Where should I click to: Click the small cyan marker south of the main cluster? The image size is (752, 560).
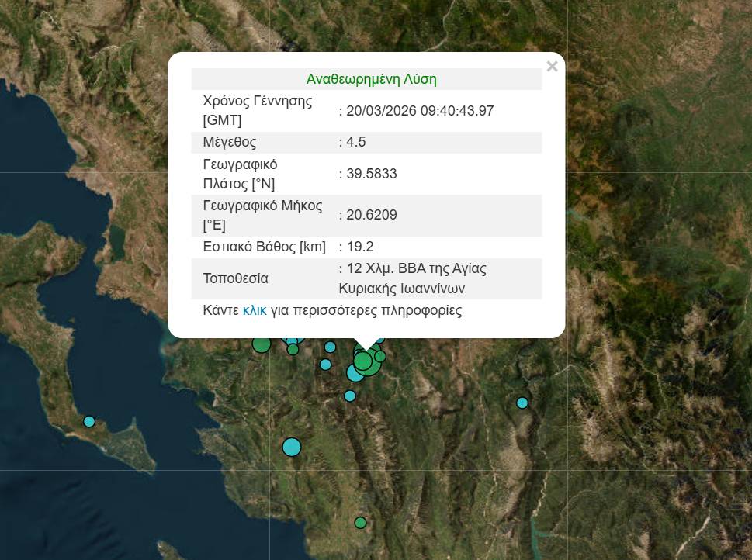point(350,396)
